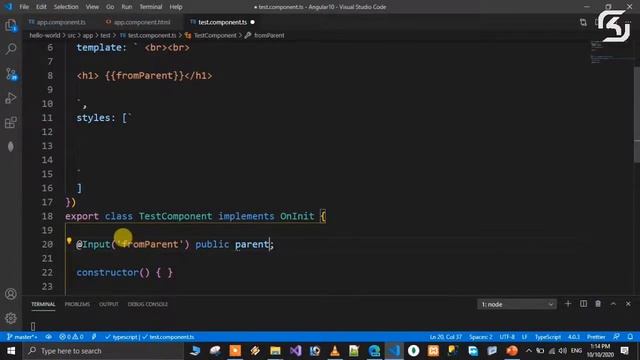Open Microsoft Edge from the taskbar

374,351
